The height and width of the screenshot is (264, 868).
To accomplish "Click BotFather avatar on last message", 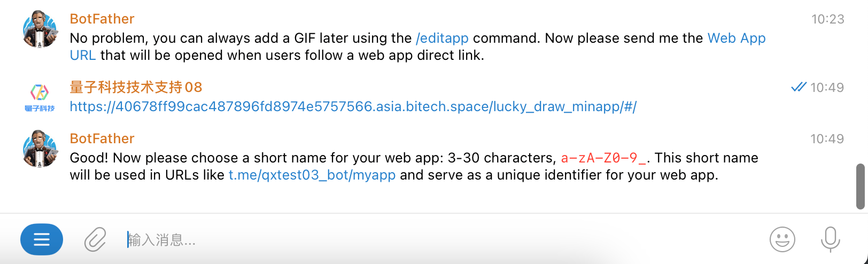I will pos(40,149).
